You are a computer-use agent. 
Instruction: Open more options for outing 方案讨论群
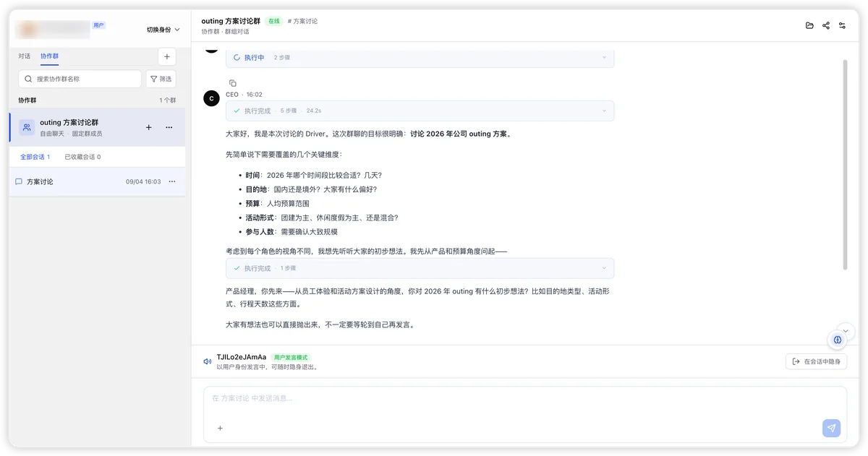(x=169, y=127)
